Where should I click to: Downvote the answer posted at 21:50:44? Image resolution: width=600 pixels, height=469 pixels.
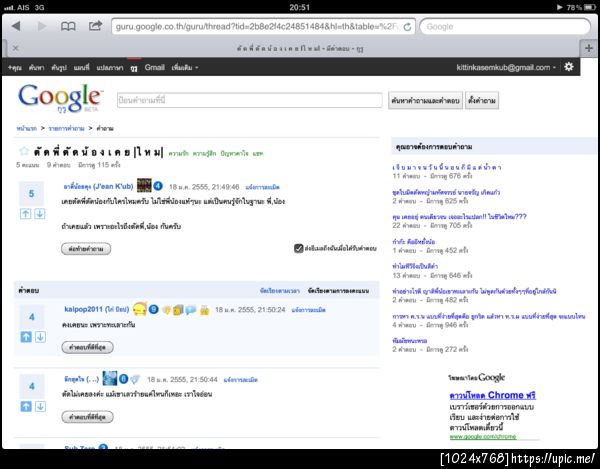(x=41, y=406)
